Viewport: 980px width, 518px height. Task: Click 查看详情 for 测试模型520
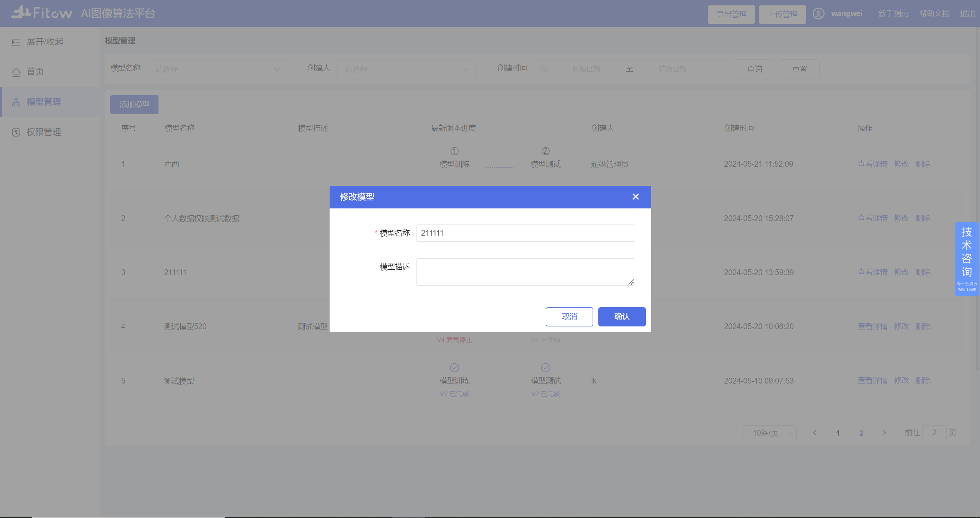[x=872, y=326]
